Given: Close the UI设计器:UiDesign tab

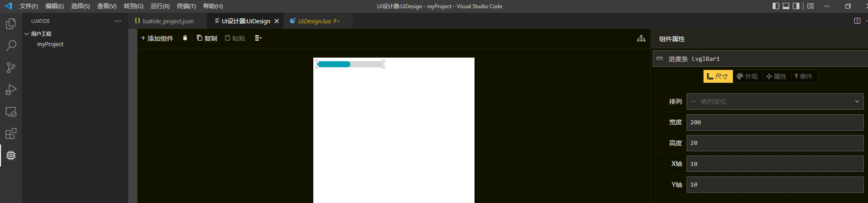Looking at the screenshot, I should [x=277, y=21].
